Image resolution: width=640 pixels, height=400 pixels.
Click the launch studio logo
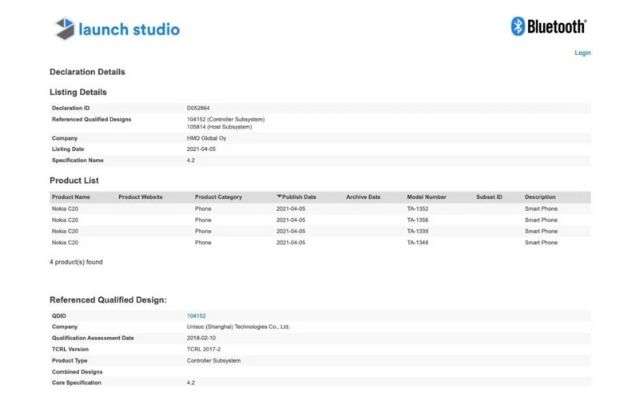pyautogui.click(x=117, y=28)
